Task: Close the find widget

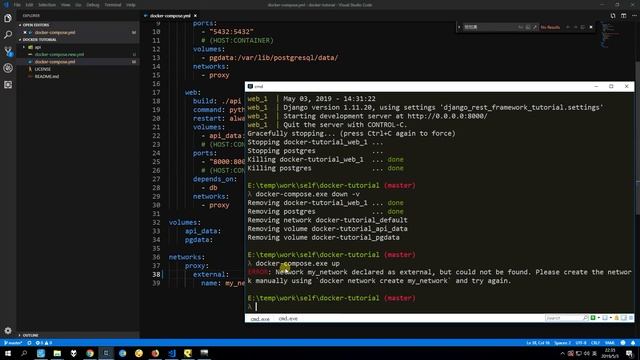Action: tap(591, 27)
